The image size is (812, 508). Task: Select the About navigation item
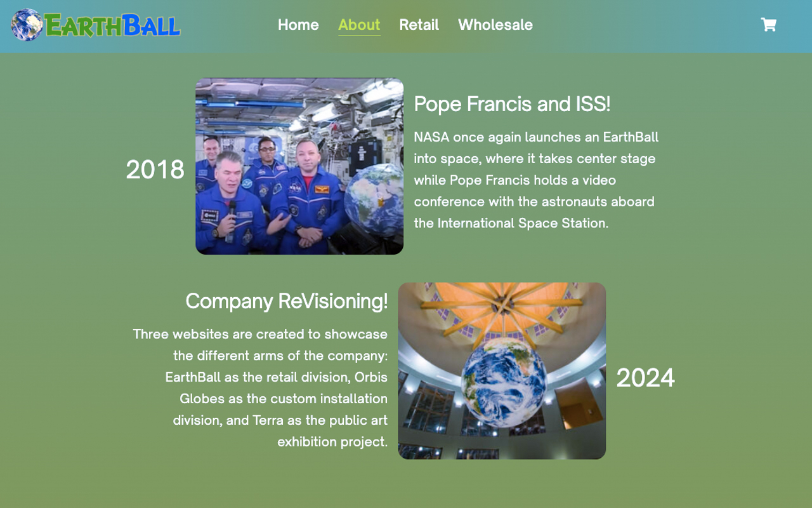359,25
